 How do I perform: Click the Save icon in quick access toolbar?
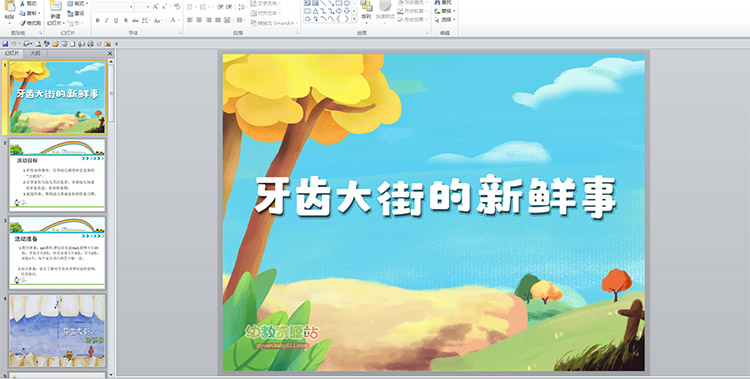5,44
